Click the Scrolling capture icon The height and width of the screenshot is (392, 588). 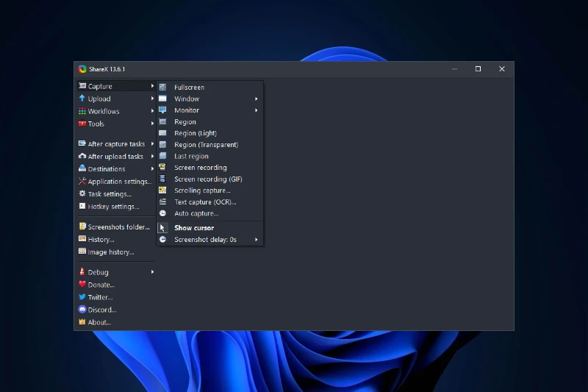[162, 190]
